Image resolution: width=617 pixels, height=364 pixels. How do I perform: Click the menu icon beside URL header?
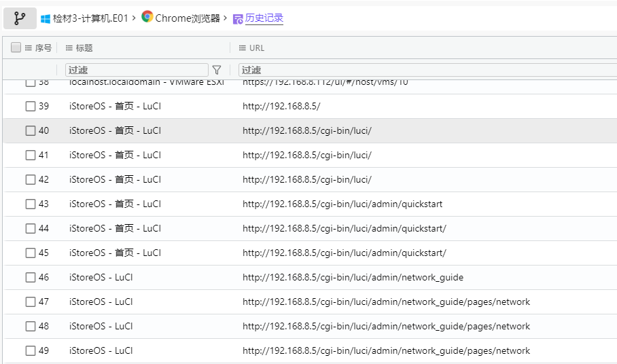point(243,48)
